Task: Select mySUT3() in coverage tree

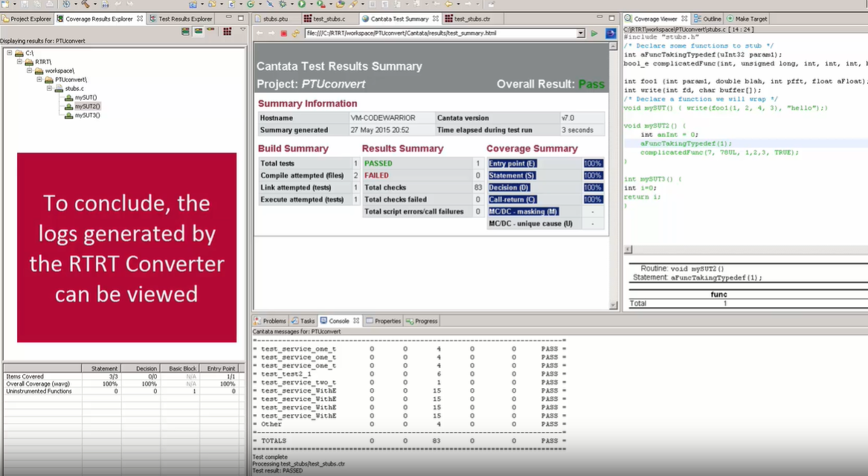Action: click(x=88, y=115)
